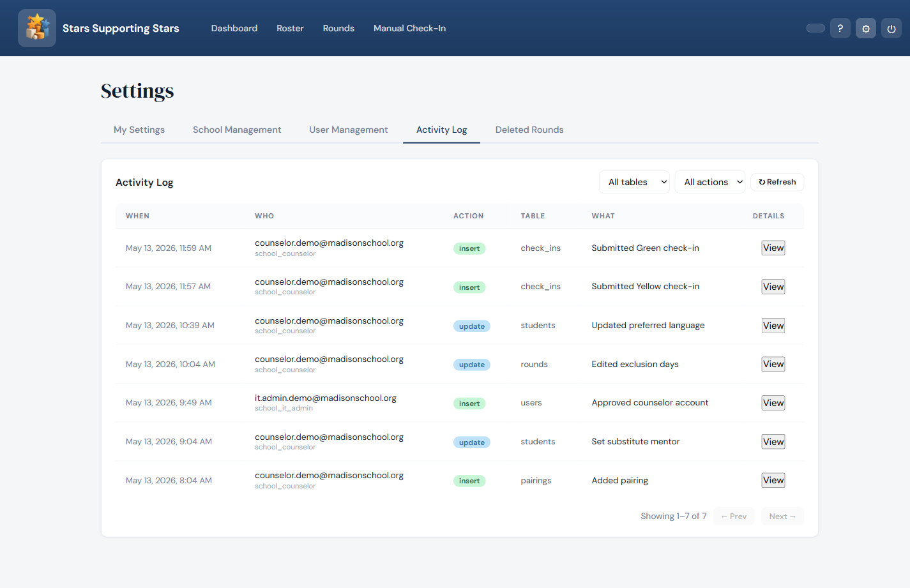Click the May 13, 2026, 11:57 AM timestamp

tap(168, 287)
